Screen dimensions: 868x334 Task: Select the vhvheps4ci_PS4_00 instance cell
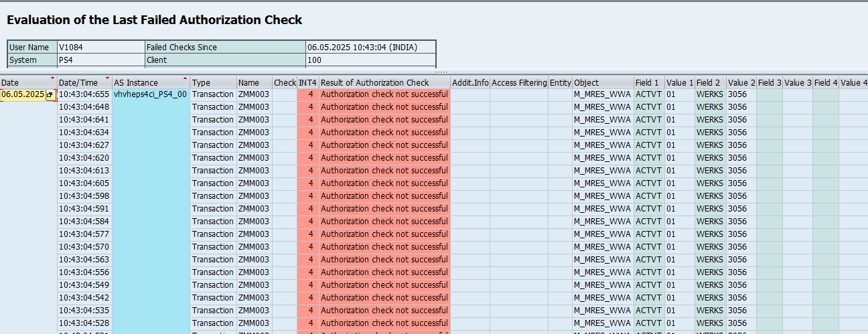(150, 94)
